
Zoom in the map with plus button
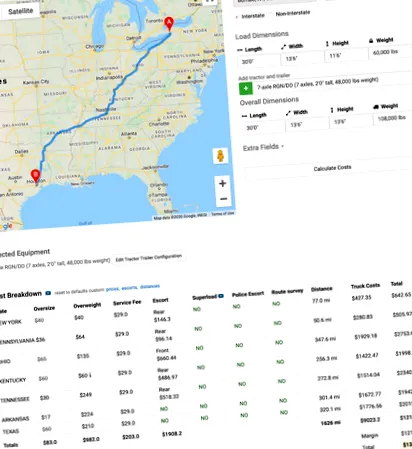222,183
